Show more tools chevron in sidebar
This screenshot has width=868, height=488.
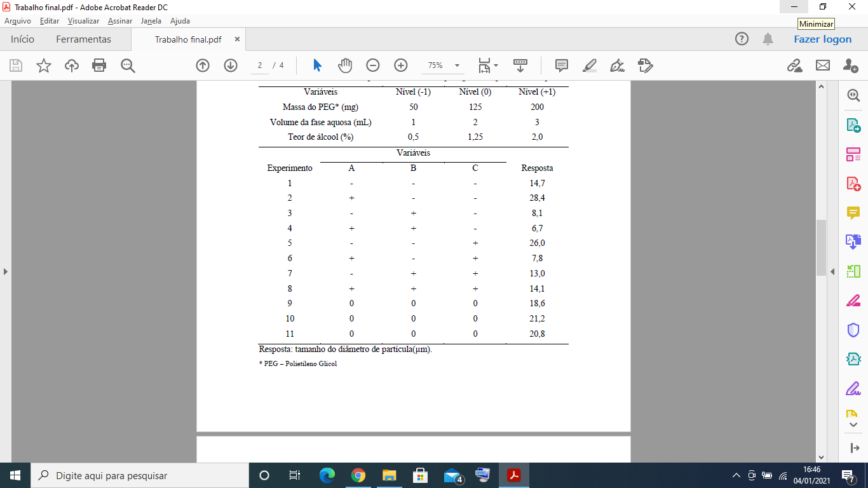853,424
